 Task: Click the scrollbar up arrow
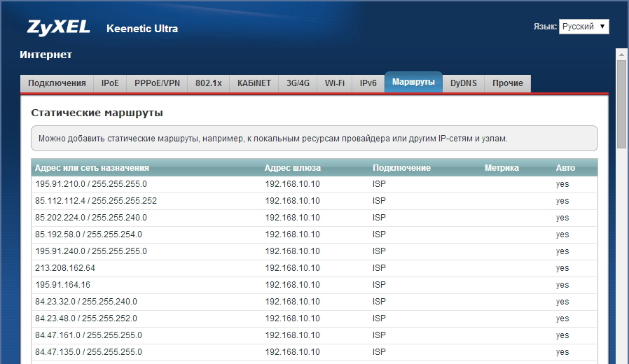point(621,54)
